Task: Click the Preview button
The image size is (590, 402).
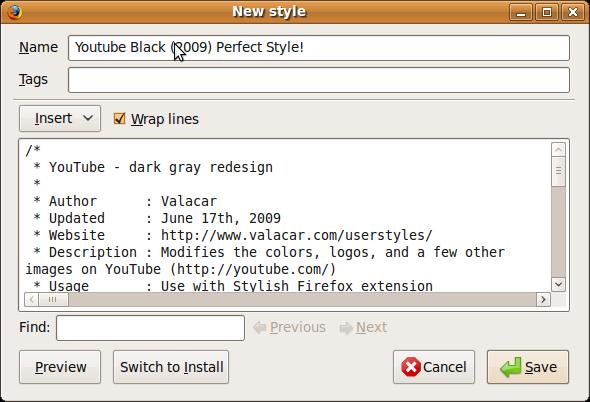Action: tap(60, 367)
